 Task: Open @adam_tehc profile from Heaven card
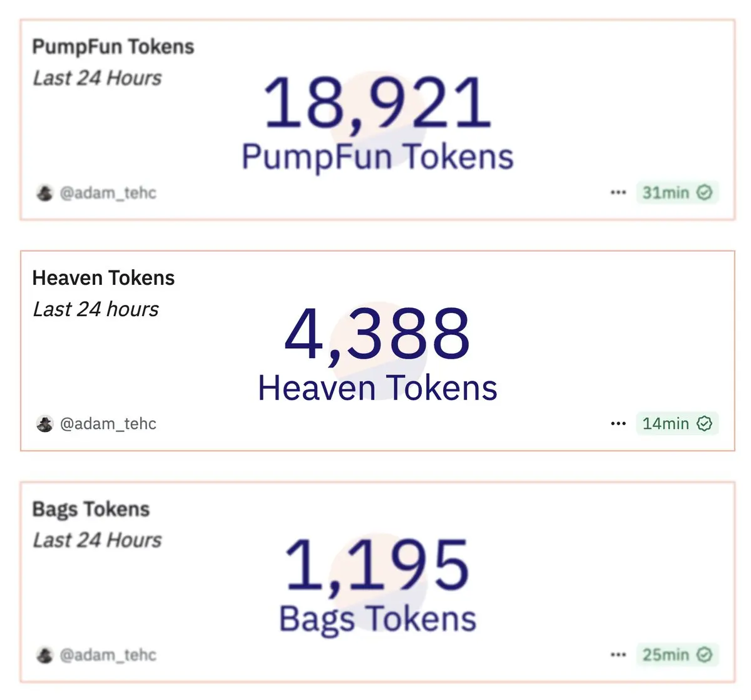[x=108, y=424]
